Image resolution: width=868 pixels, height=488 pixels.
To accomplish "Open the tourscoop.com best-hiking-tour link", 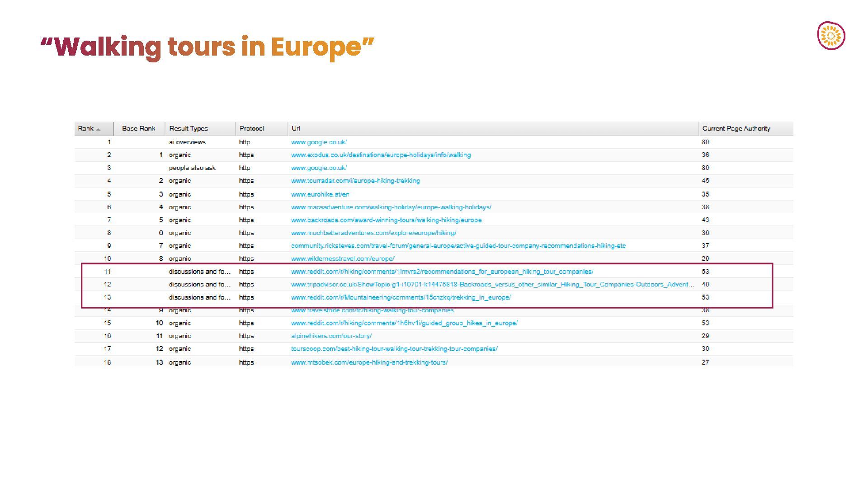I will (394, 349).
